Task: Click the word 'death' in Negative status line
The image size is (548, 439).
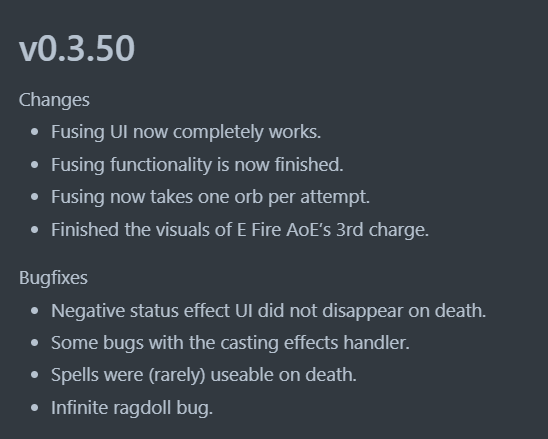Action: [460, 310]
